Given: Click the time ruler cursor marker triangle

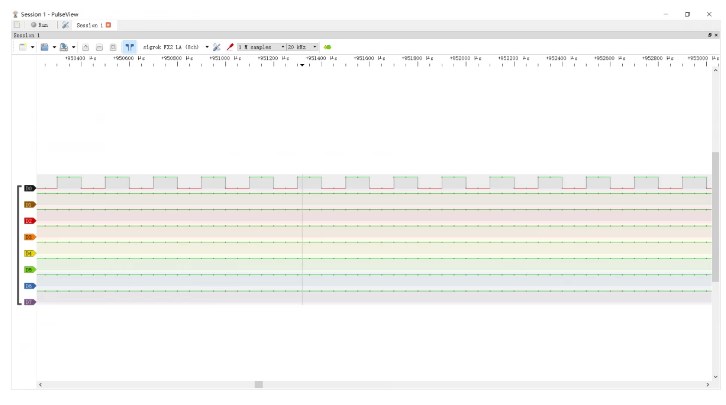Looking at the screenshot, I should 302,65.
